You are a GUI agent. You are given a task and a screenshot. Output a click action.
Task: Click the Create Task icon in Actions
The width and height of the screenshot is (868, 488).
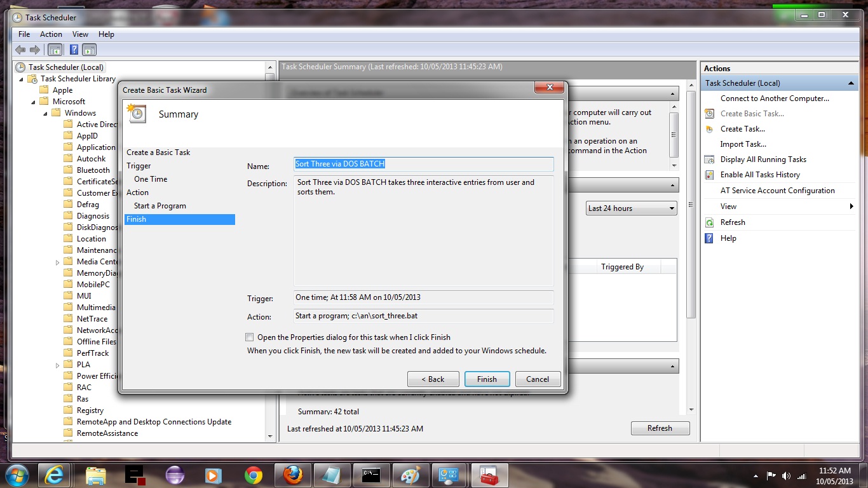[x=710, y=129]
